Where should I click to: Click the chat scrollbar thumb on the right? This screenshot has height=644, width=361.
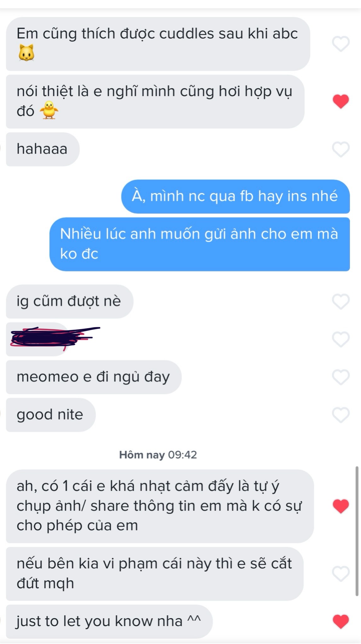point(357,531)
